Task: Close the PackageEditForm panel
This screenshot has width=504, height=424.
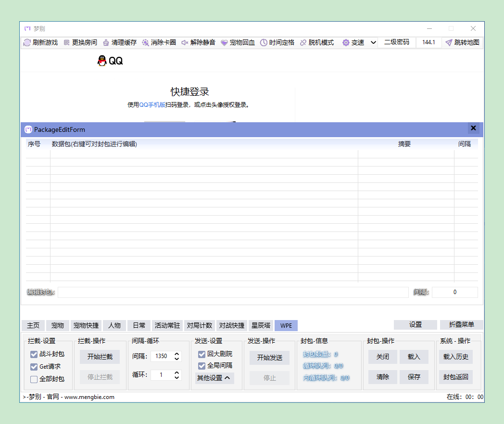Action: [x=473, y=128]
